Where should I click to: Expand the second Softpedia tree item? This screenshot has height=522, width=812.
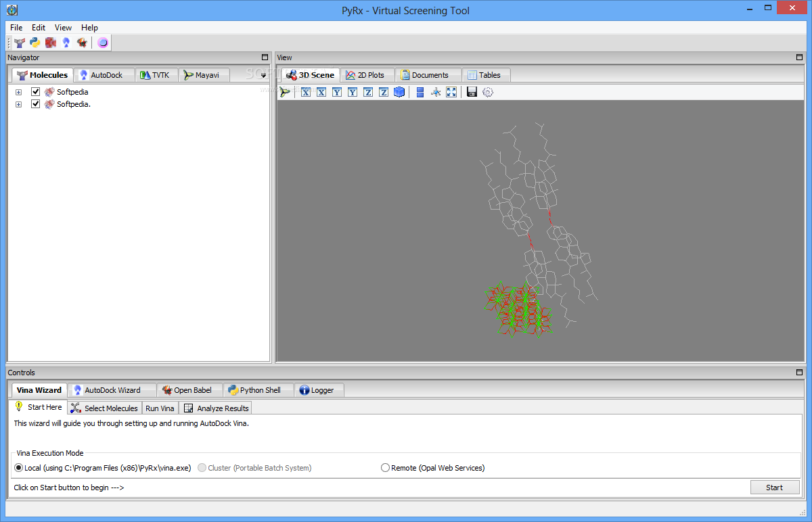coord(18,104)
